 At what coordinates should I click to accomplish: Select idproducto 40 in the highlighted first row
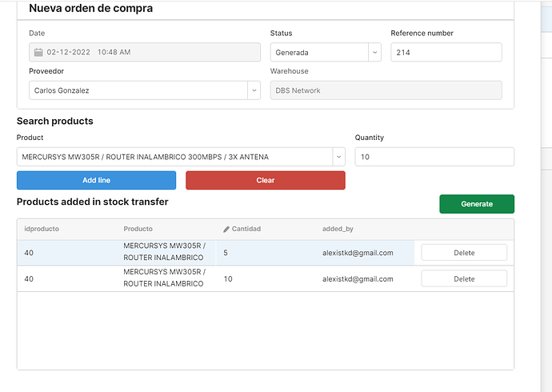[29, 253]
